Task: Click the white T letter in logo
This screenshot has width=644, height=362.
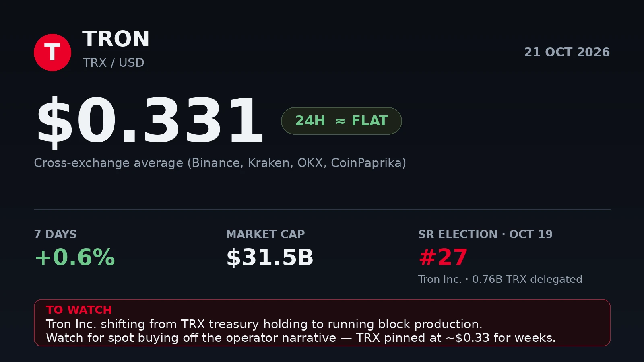Action: (x=52, y=52)
